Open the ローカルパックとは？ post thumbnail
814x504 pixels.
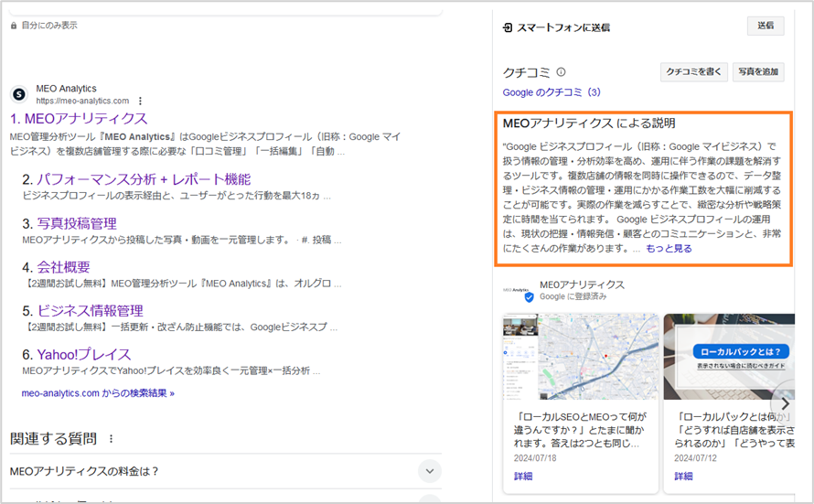tap(729, 357)
